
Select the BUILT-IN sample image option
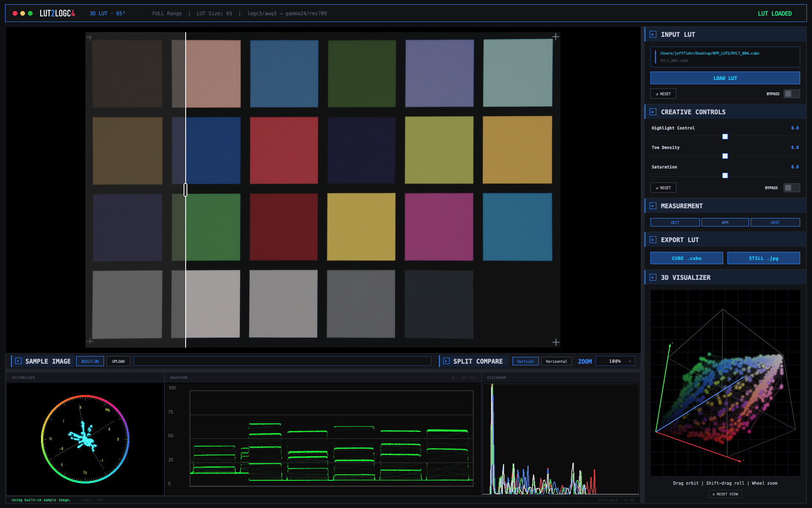(90, 361)
